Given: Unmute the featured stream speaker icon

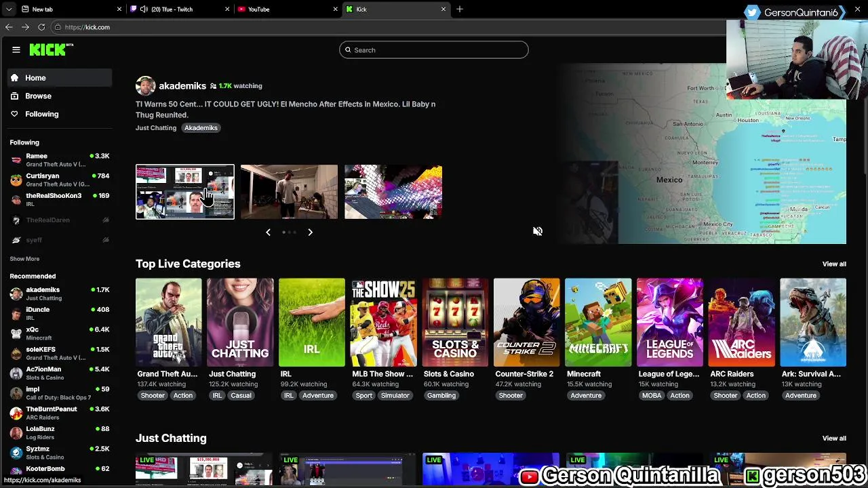Looking at the screenshot, I should tap(538, 231).
